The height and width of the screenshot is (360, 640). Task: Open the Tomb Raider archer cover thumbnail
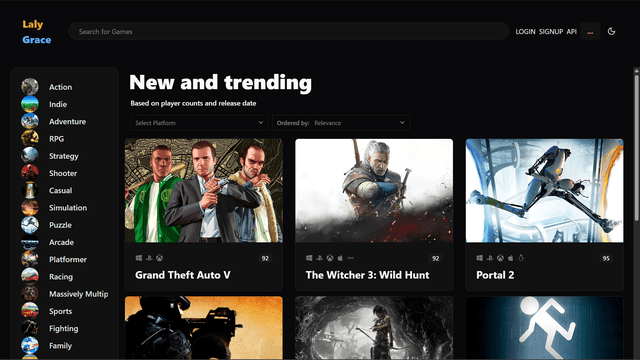374,328
